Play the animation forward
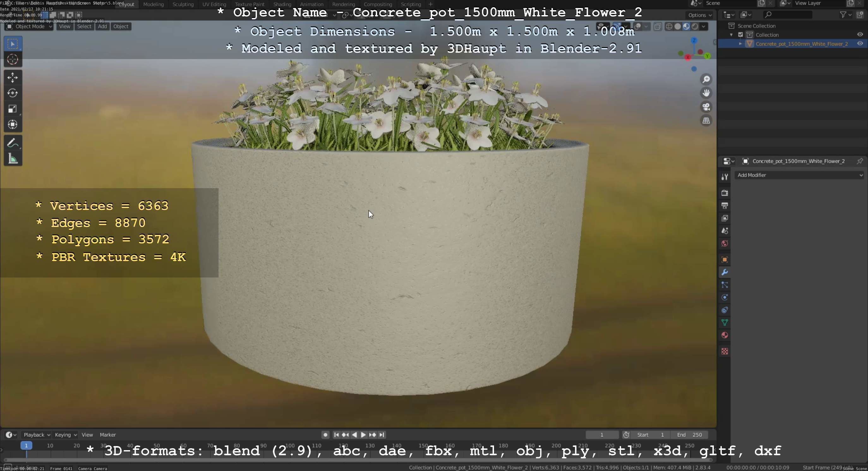This screenshot has width=868, height=471. click(363, 435)
